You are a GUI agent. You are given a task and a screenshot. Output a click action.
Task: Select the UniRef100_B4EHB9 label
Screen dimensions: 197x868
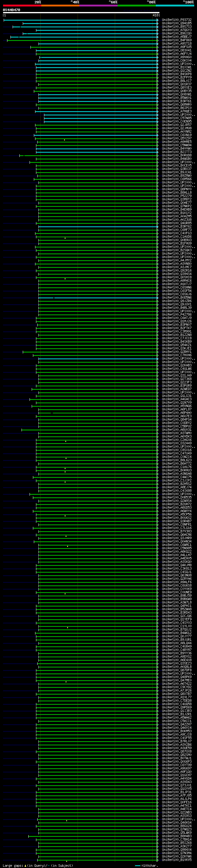(x=177, y=210)
